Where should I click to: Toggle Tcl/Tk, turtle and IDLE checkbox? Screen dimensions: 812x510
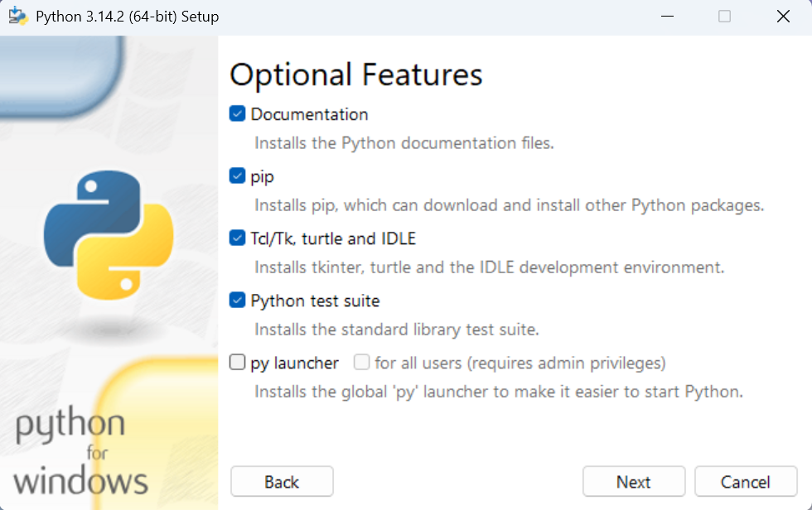click(x=238, y=238)
